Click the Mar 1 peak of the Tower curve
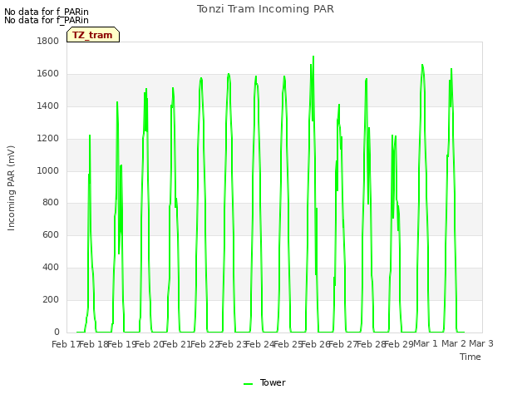The width and height of the screenshot is (532, 399). [x=422, y=65]
